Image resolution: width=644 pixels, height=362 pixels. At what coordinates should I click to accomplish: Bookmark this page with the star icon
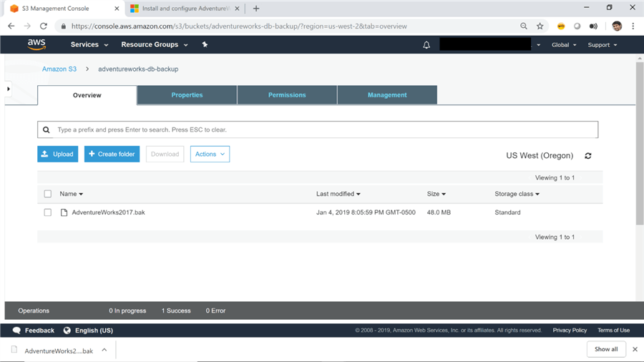coord(540,26)
